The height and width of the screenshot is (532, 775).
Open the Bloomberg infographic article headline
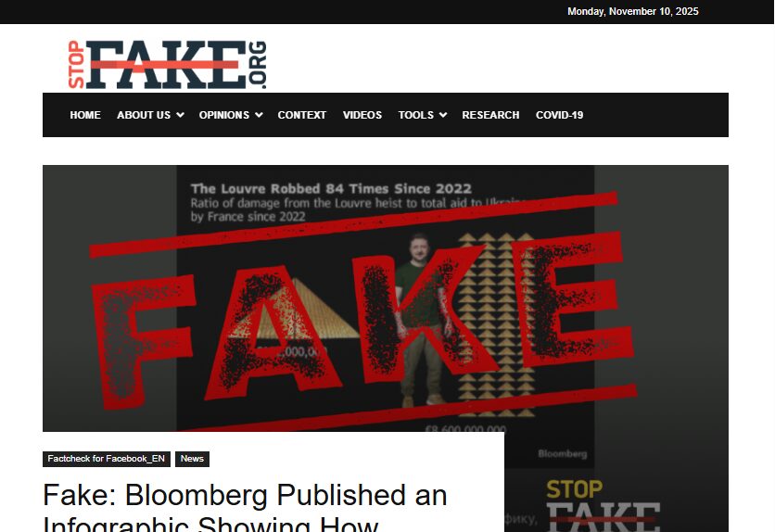tap(245, 506)
